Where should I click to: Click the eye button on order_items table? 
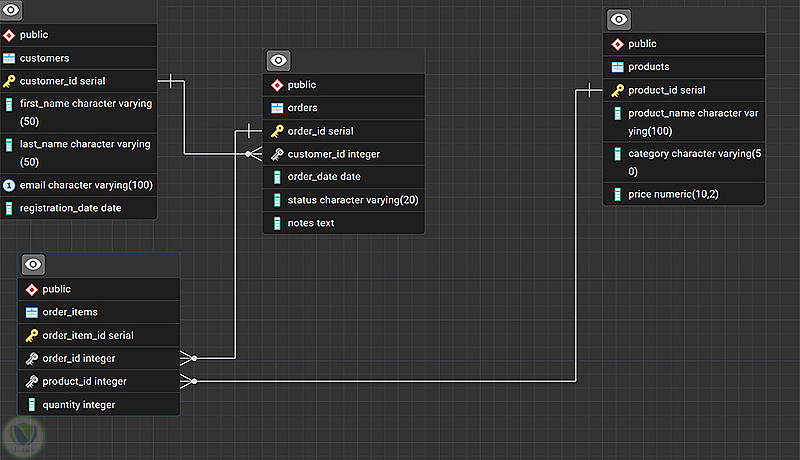33,264
